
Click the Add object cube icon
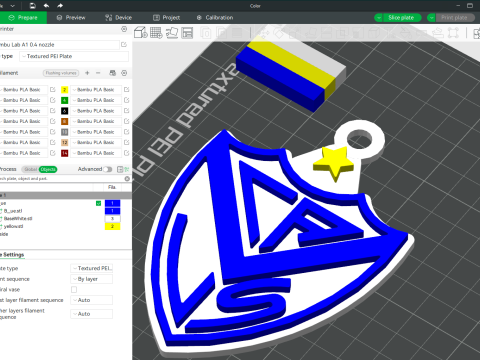(141, 33)
